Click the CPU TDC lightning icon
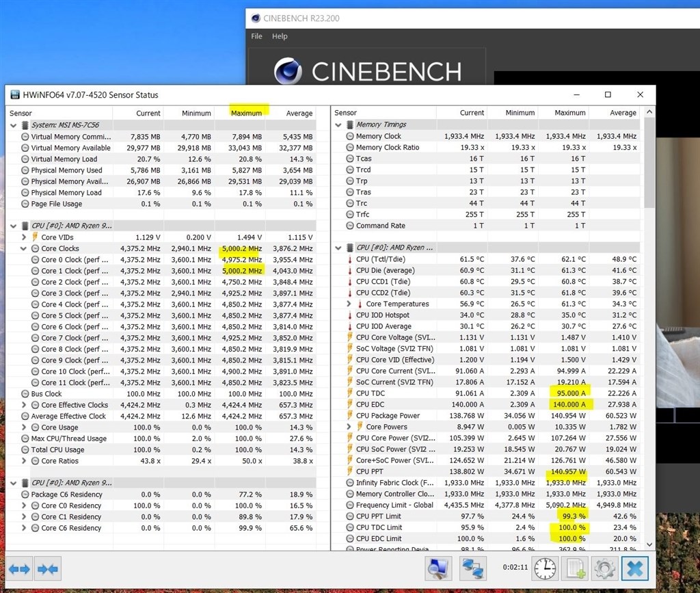Image resolution: width=700 pixels, height=593 pixels. click(350, 393)
